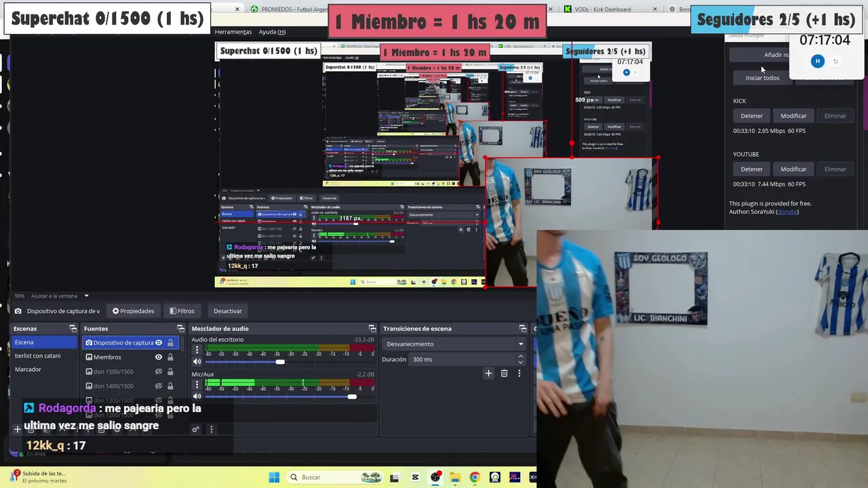The width and height of the screenshot is (868, 488).
Task: Open the Herramientas menu
Action: coord(233,32)
